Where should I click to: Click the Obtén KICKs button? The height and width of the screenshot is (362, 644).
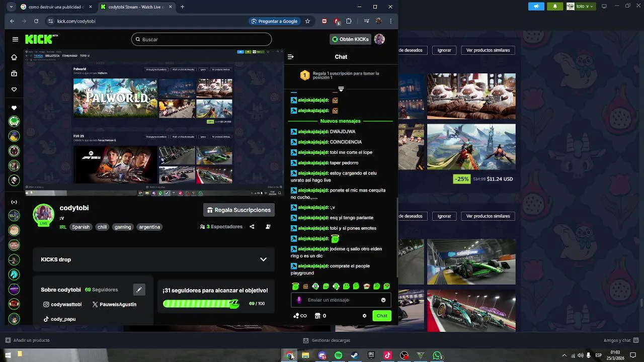[351, 39]
